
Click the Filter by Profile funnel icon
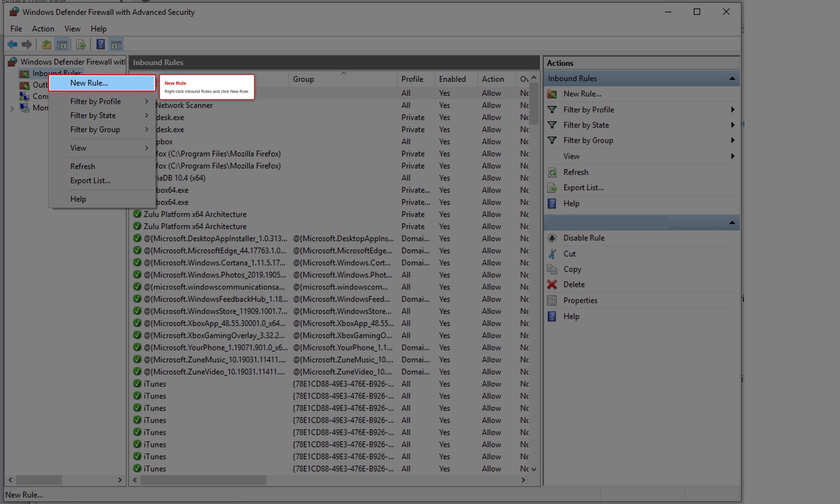tap(552, 110)
